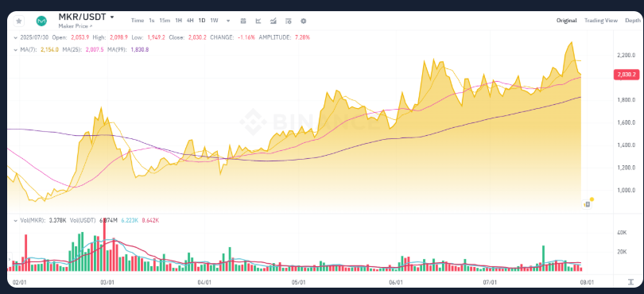Select the 1D interval

tap(202, 21)
